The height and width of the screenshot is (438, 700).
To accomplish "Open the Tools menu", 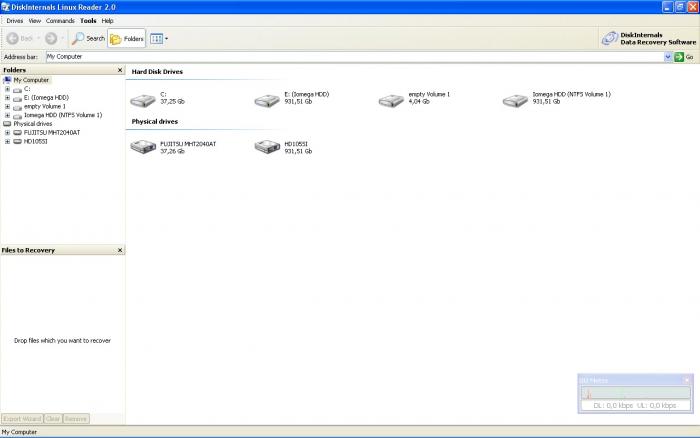I will (88, 21).
